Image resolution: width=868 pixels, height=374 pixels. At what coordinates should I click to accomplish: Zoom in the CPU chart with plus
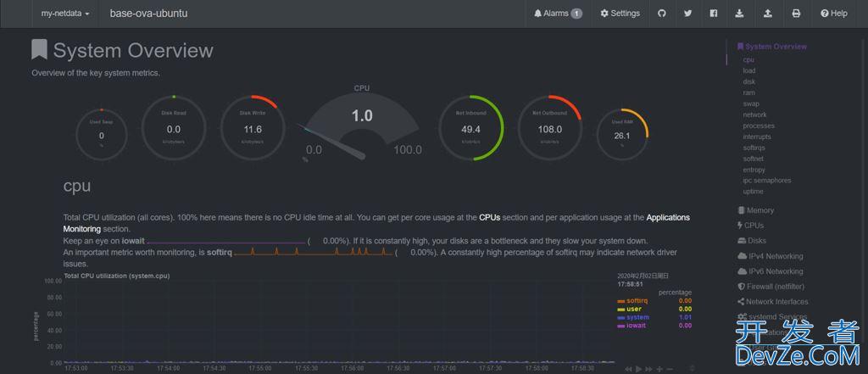[x=659, y=369]
